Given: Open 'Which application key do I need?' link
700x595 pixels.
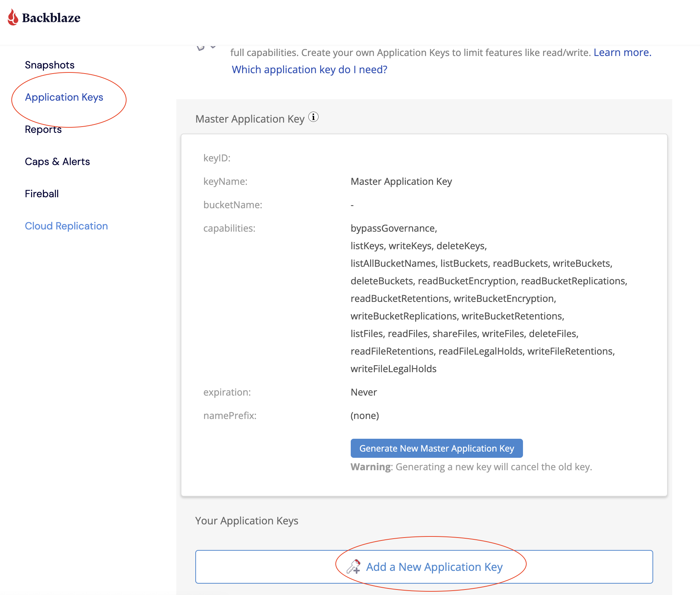Looking at the screenshot, I should point(309,70).
